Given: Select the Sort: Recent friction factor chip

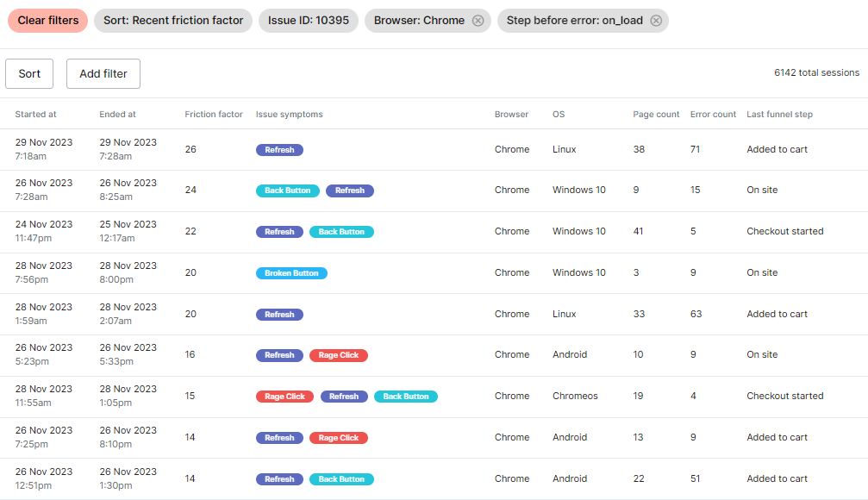Looking at the screenshot, I should 173,21.
